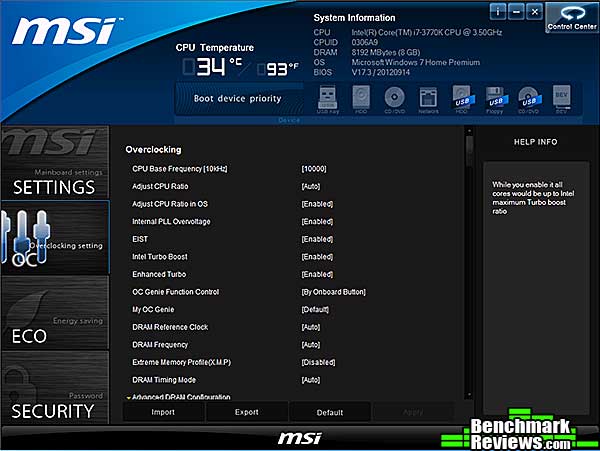Viewport: 600px width, 451px height.
Task: Click the Overclocking section heading
Action: (x=153, y=150)
